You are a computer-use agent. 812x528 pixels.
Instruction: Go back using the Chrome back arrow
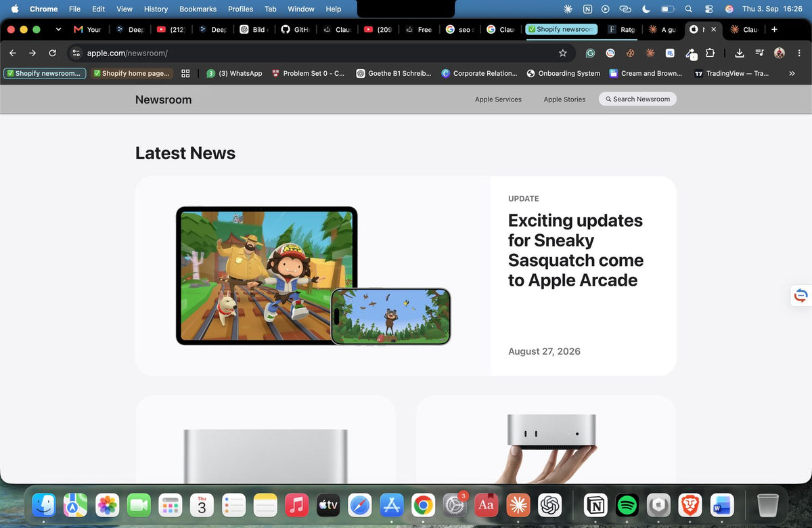point(13,53)
